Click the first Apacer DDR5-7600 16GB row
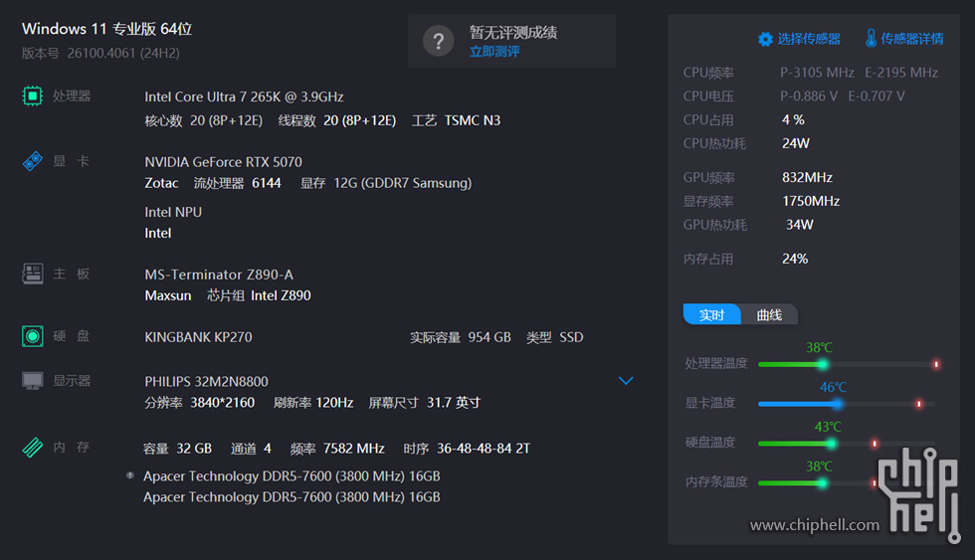The image size is (975, 560). [292, 476]
